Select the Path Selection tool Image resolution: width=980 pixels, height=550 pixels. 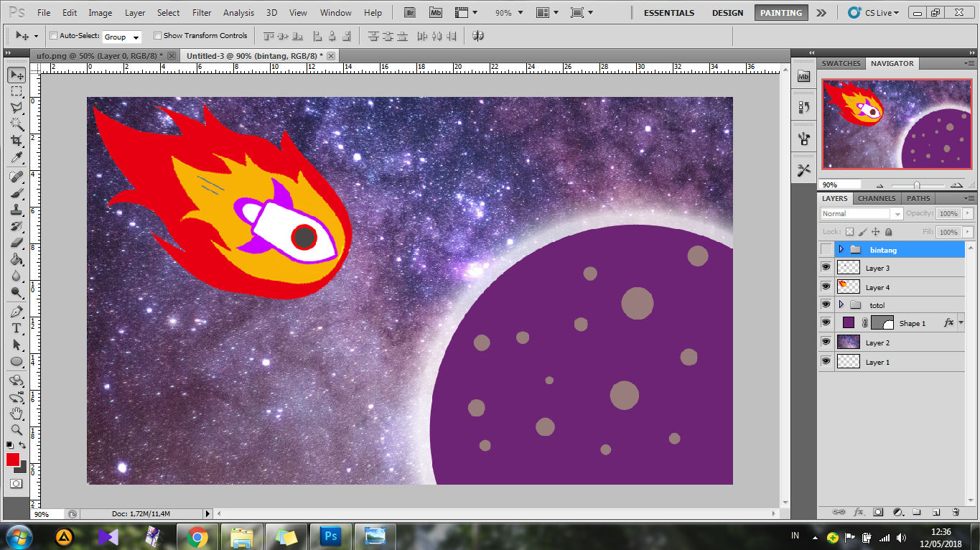(x=17, y=345)
